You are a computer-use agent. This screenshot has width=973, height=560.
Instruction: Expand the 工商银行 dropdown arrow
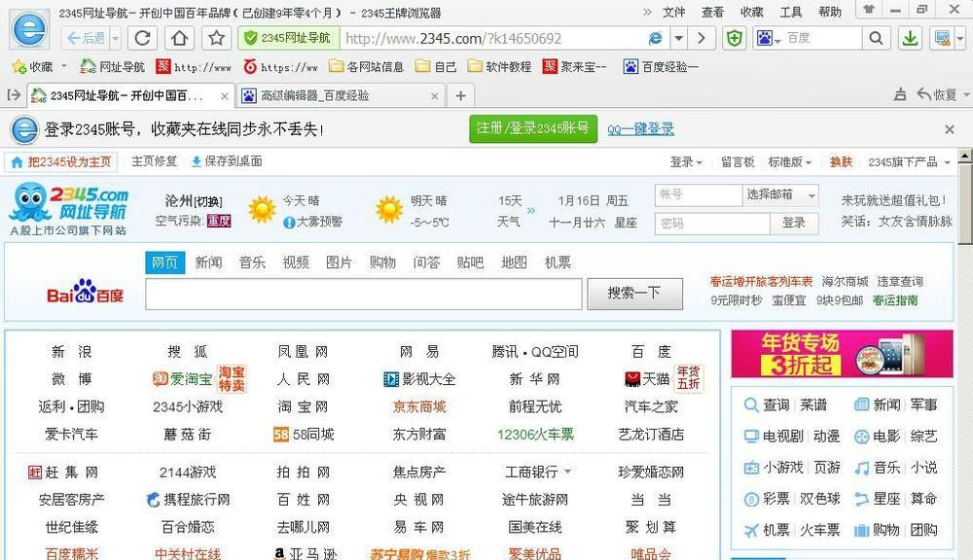click(x=567, y=472)
